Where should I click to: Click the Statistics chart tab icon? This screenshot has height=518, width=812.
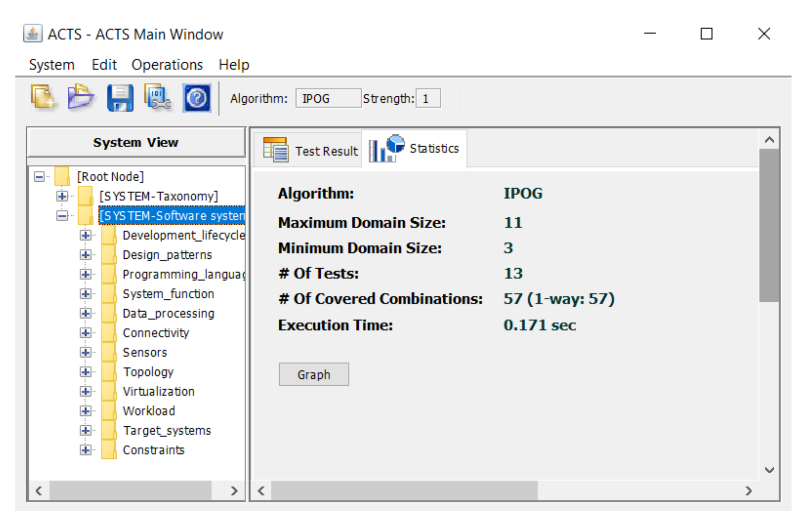pyautogui.click(x=387, y=149)
